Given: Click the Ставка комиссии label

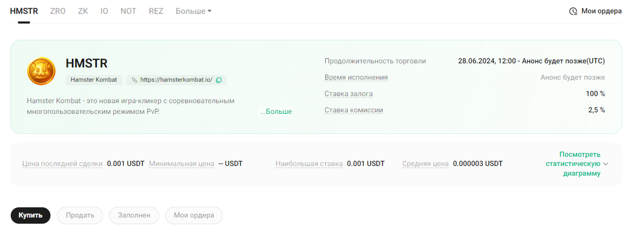Looking at the screenshot, I should click(x=354, y=110).
